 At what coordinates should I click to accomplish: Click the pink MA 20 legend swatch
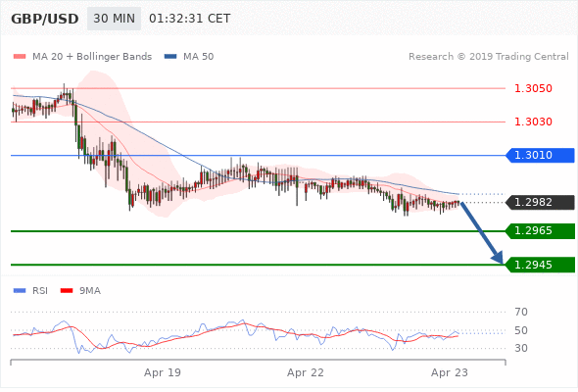(20, 57)
